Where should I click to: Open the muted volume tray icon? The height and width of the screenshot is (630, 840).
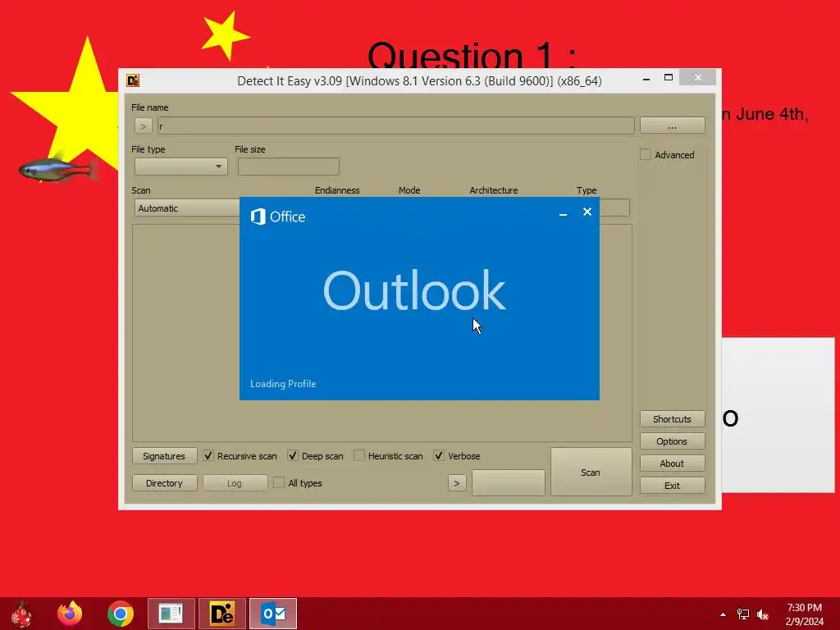point(762,614)
